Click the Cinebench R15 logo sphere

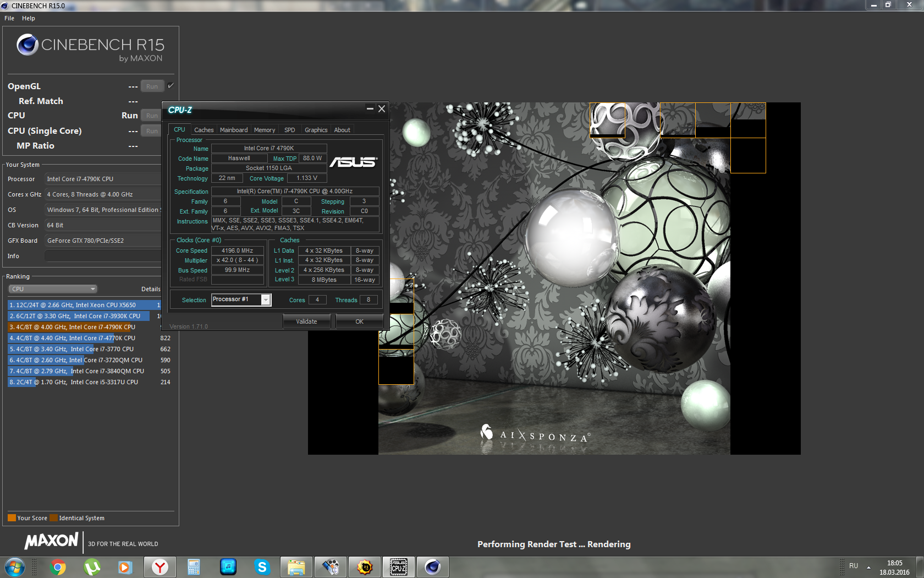click(28, 45)
